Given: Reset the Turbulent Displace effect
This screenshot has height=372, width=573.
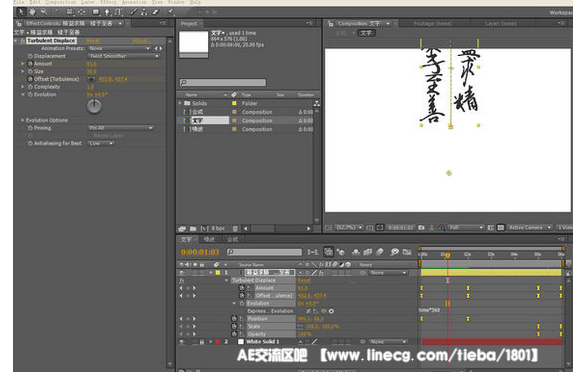Looking at the screenshot, I should pyautogui.click(x=93, y=41).
